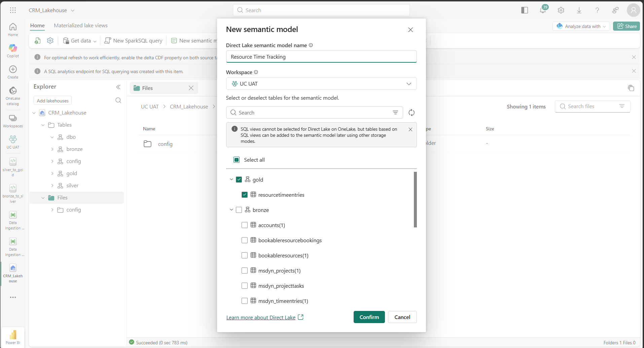Click the Create icon in the sidebar

click(x=13, y=72)
